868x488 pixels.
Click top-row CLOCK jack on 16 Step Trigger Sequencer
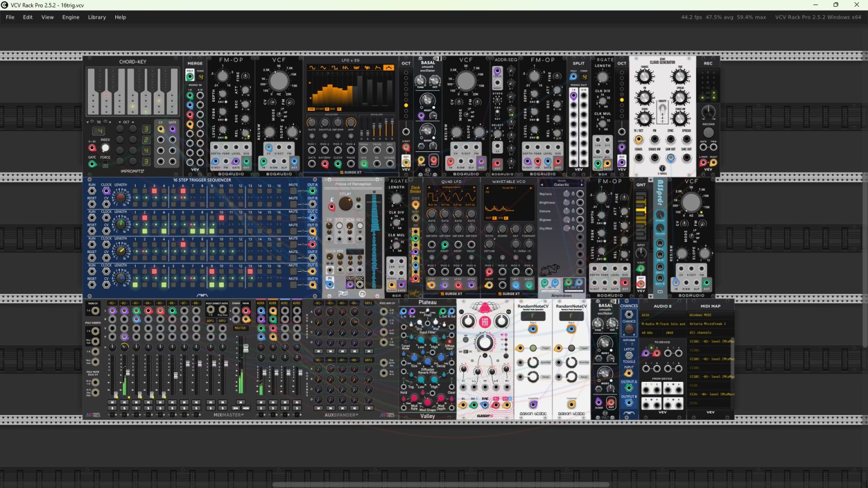pyautogui.click(x=106, y=191)
